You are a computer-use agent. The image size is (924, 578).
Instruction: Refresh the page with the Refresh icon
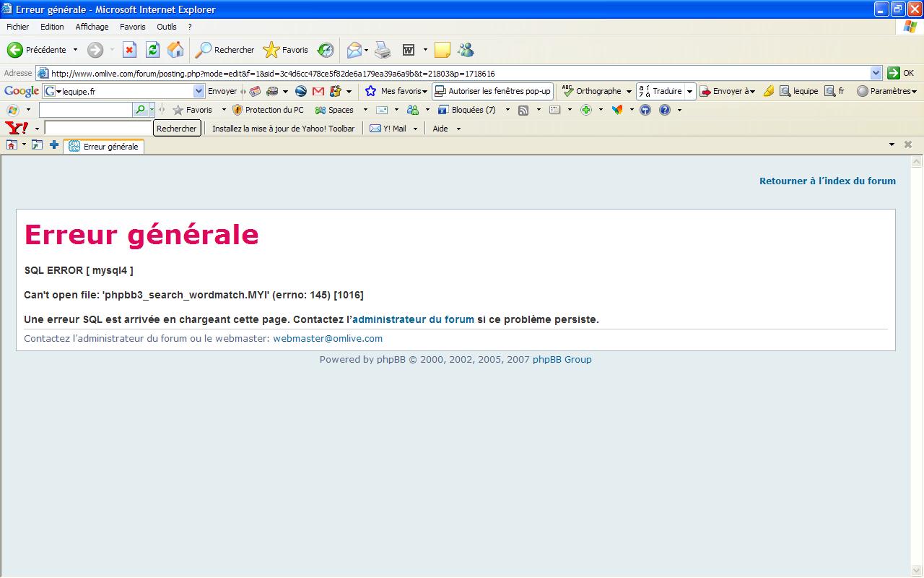(x=152, y=50)
